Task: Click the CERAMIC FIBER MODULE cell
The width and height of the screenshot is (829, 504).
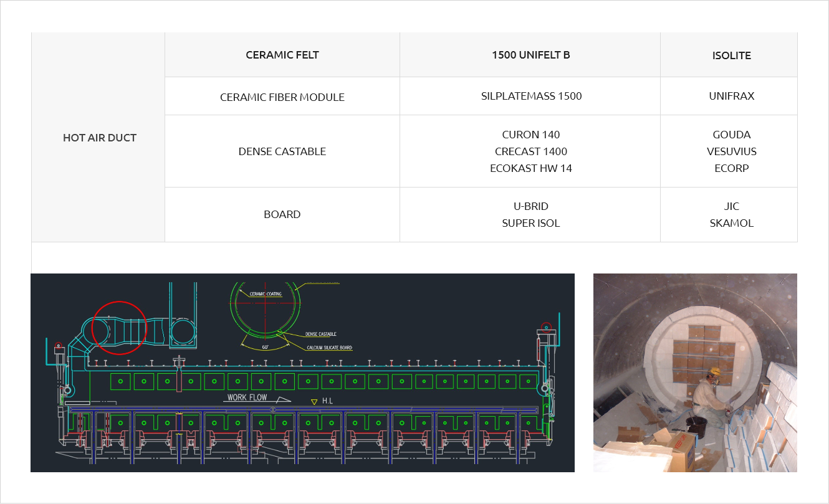Action: [282, 97]
